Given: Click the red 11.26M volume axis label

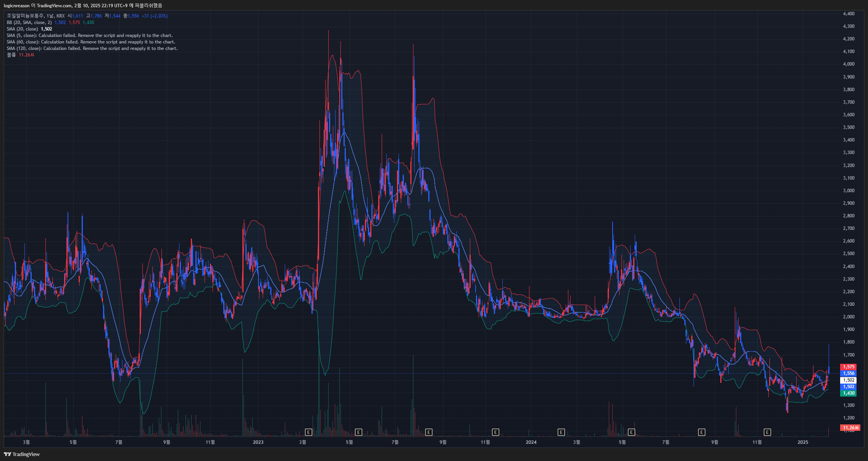Looking at the screenshot, I should (850, 428).
